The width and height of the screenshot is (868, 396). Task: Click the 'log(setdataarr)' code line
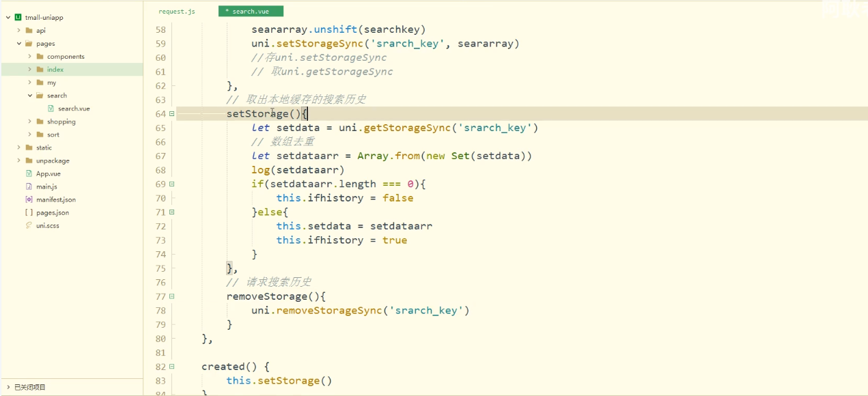tap(298, 170)
